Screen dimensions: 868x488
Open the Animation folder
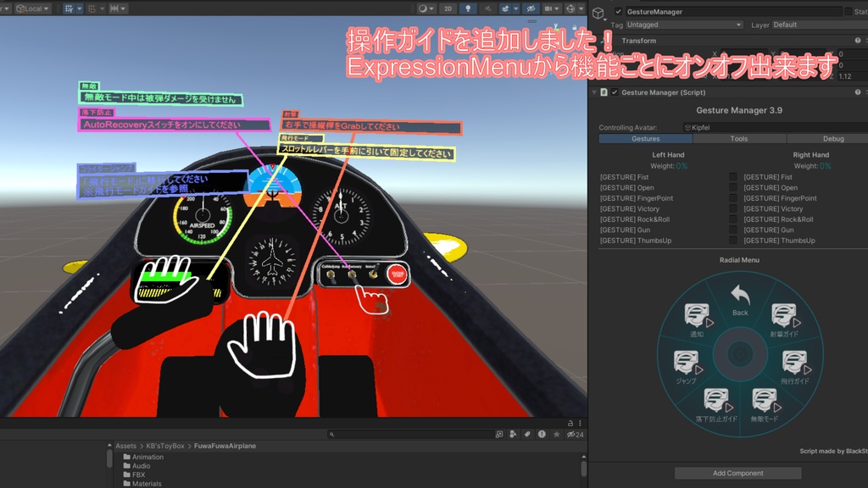coord(144,457)
